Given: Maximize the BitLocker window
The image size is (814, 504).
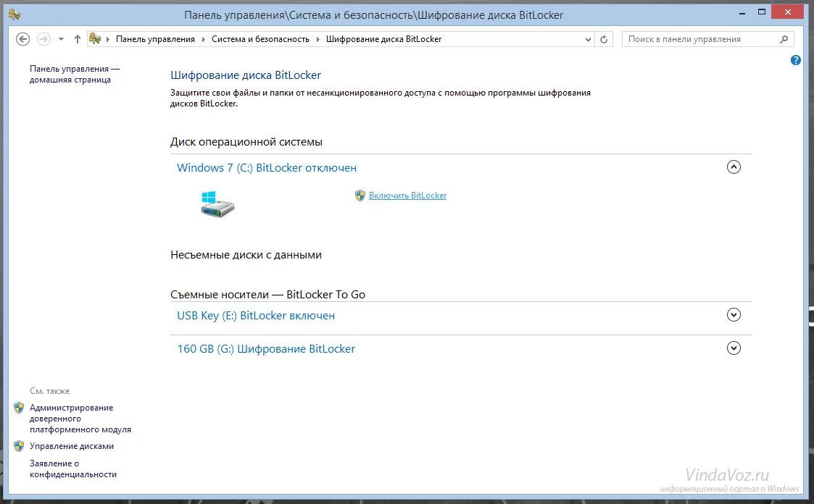Looking at the screenshot, I should pyautogui.click(x=762, y=12).
